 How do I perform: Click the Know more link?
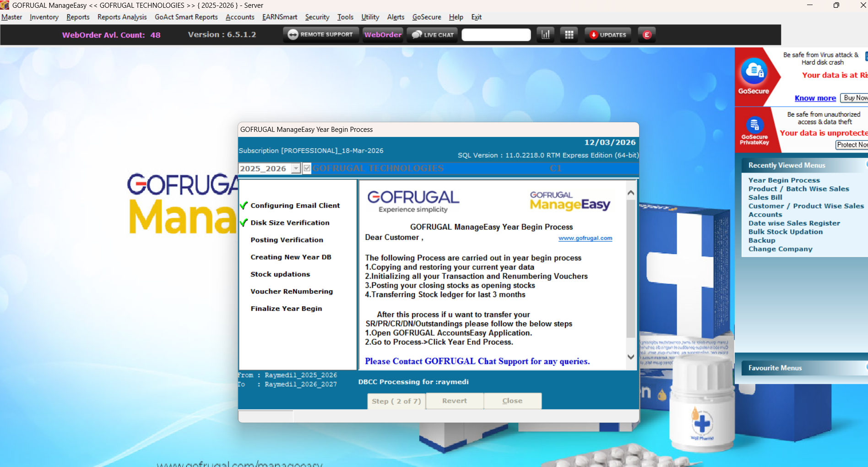tap(815, 98)
